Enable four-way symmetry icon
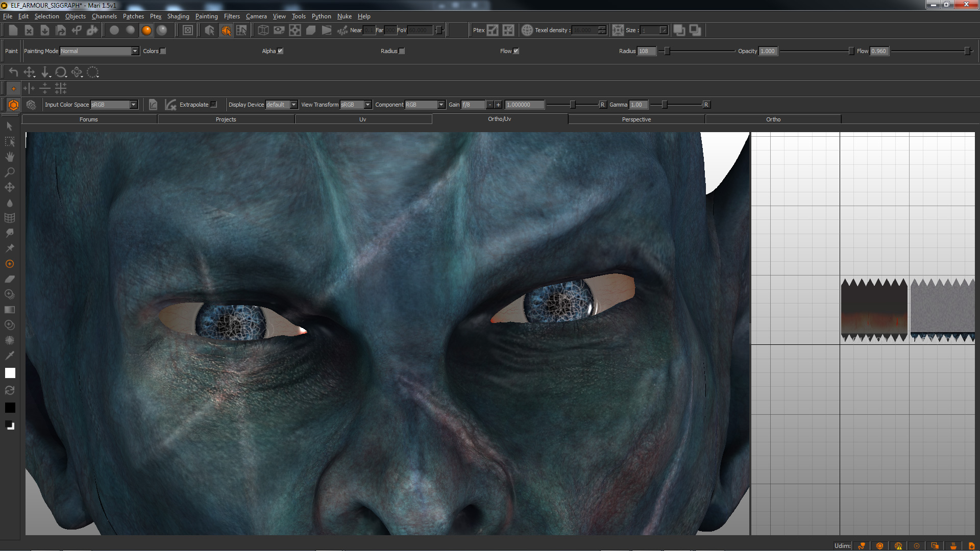 tap(61, 88)
